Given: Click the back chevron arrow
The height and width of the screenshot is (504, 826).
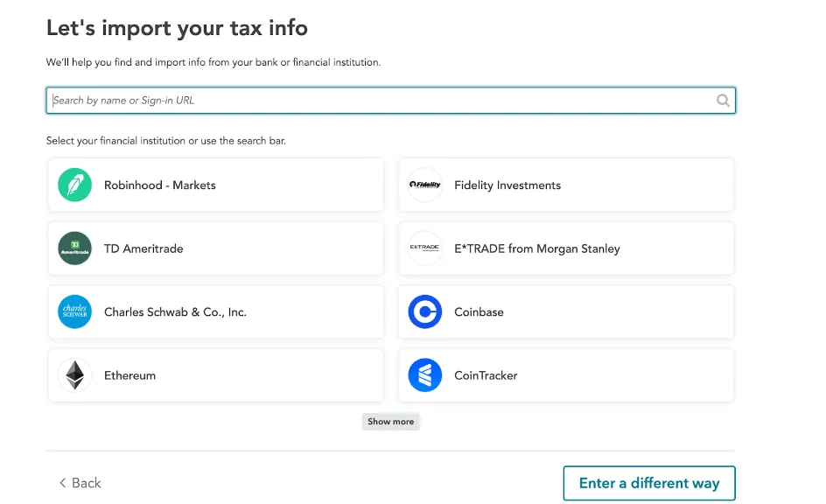Looking at the screenshot, I should point(62,482).
